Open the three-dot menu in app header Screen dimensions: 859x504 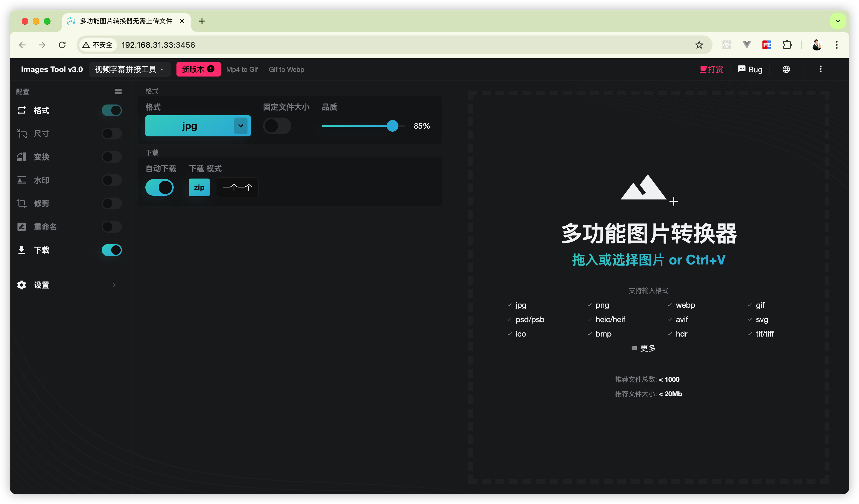pyautogui.click(x=820, y=70)
